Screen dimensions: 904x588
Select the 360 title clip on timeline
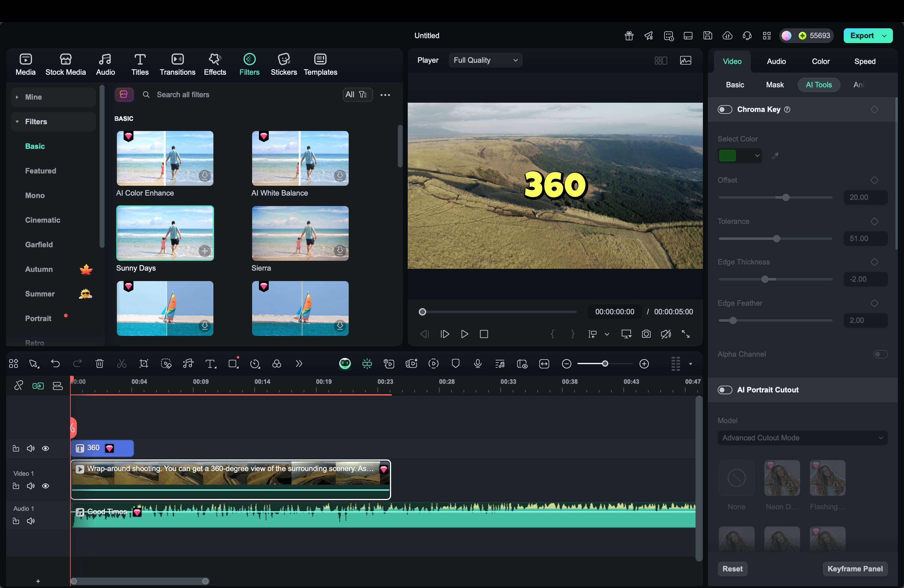pyautogui.click(x=102, y=448)
